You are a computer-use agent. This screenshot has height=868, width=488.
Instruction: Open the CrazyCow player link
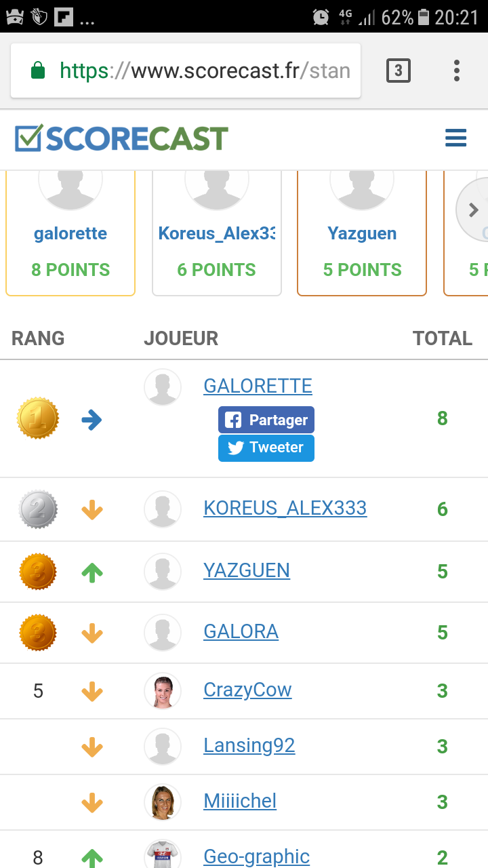(247, 690)
